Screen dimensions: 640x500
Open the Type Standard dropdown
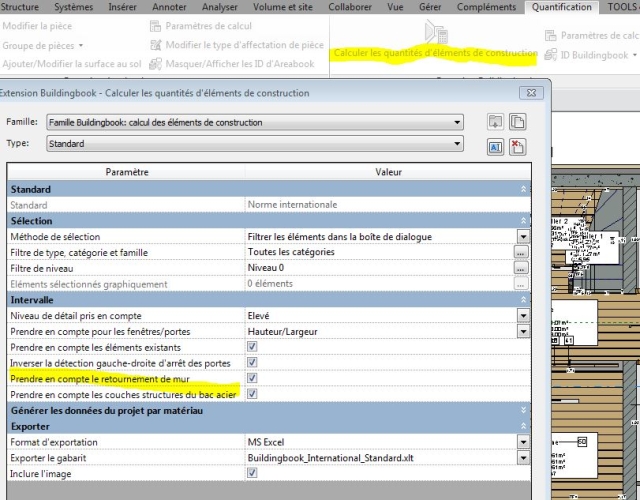[255, 144]
